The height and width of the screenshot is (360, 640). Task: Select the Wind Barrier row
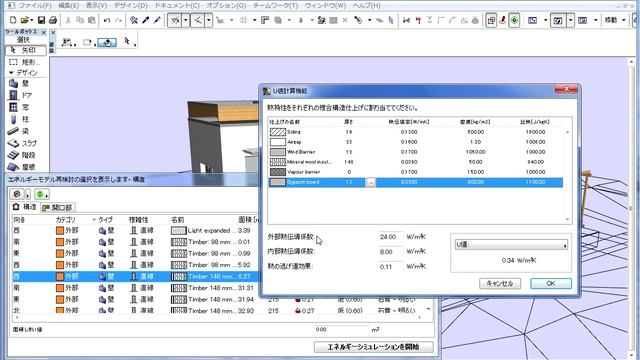tap(416, 152)
